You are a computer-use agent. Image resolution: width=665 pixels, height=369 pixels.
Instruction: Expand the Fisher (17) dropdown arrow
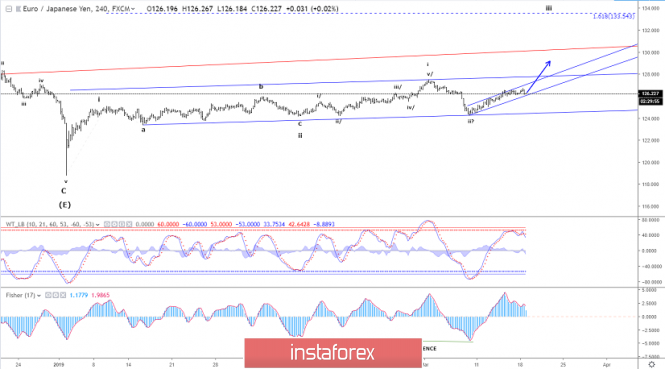click(x=39, y=295)
